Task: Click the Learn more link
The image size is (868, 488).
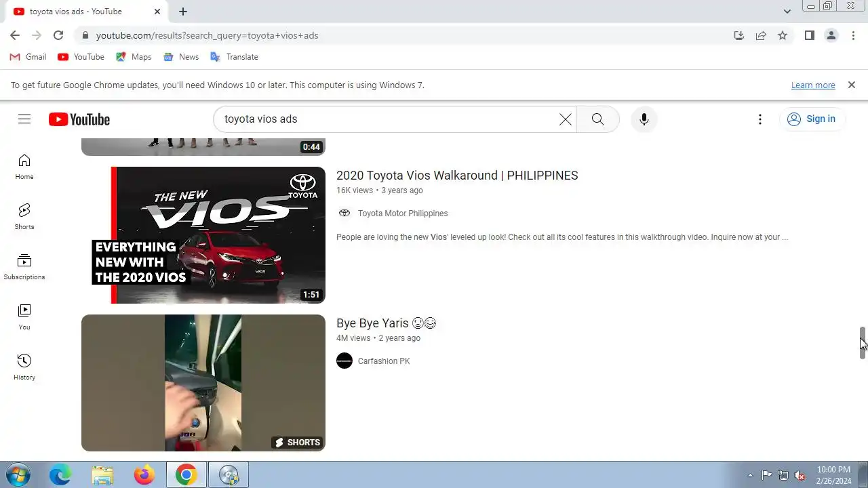Action: (x=813, y=85)
